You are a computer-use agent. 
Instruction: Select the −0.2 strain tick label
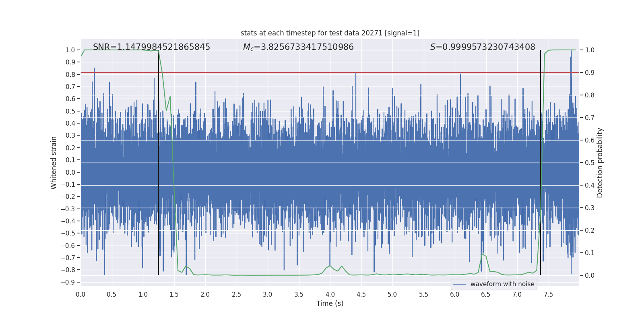pyautogui.click(x=68, y=197)
